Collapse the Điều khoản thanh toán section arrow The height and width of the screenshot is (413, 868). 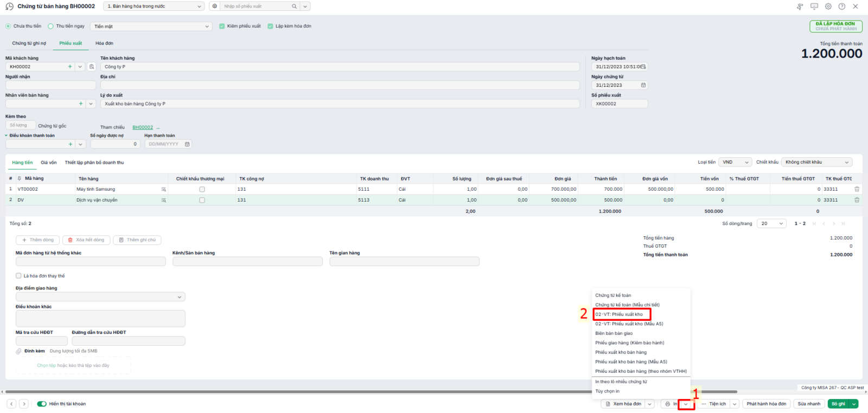point(7,135)
